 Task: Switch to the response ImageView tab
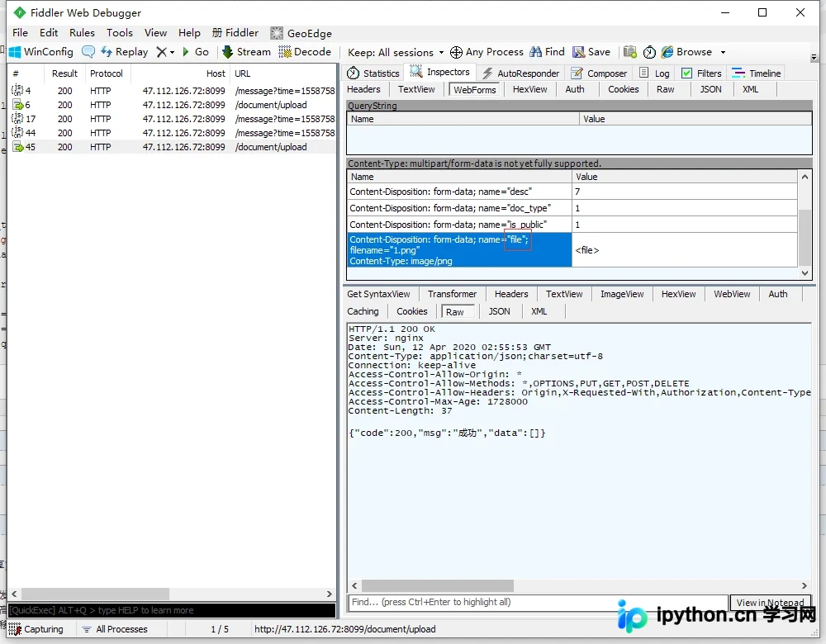tap(622, 294)
